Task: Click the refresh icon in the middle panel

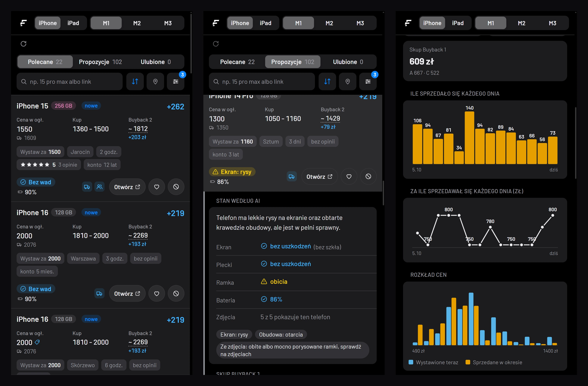Action: point(216,44)
